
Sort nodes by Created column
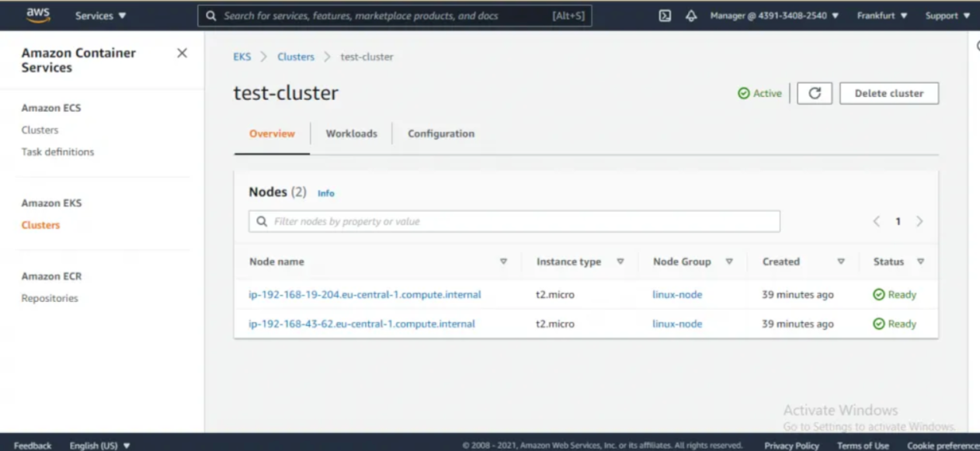[x=841, y=262]
